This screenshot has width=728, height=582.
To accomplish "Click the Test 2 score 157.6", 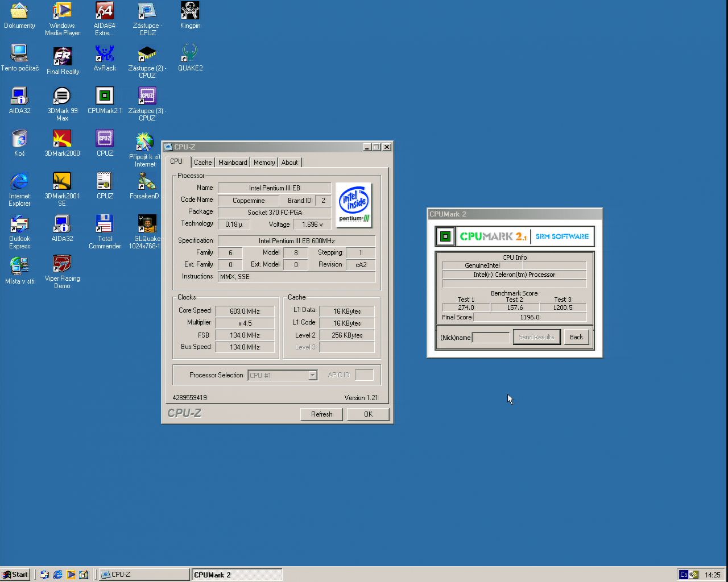I will [515, 307].
